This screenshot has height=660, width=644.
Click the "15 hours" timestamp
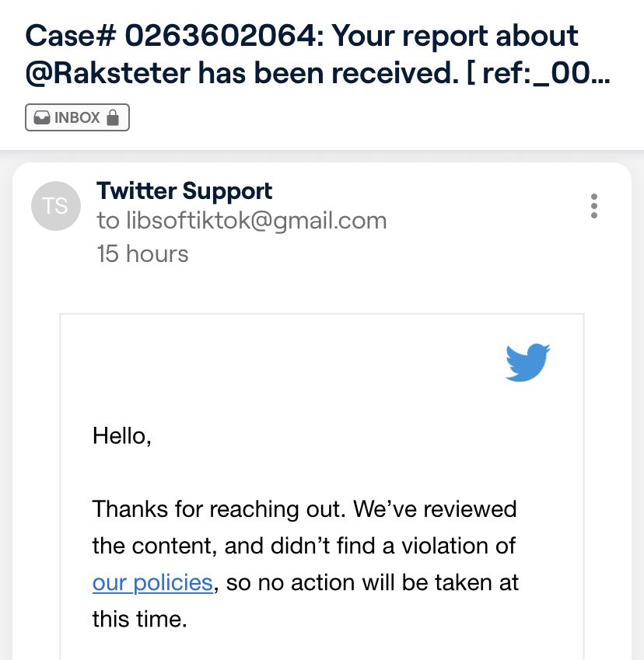(x=142, y=253)
